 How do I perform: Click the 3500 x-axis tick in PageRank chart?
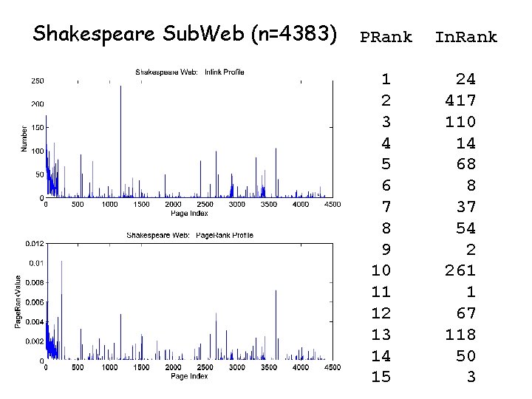tap(269, 367)
